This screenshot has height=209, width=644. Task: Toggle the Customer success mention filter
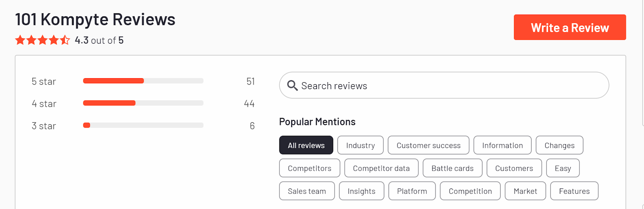point(428,145)
